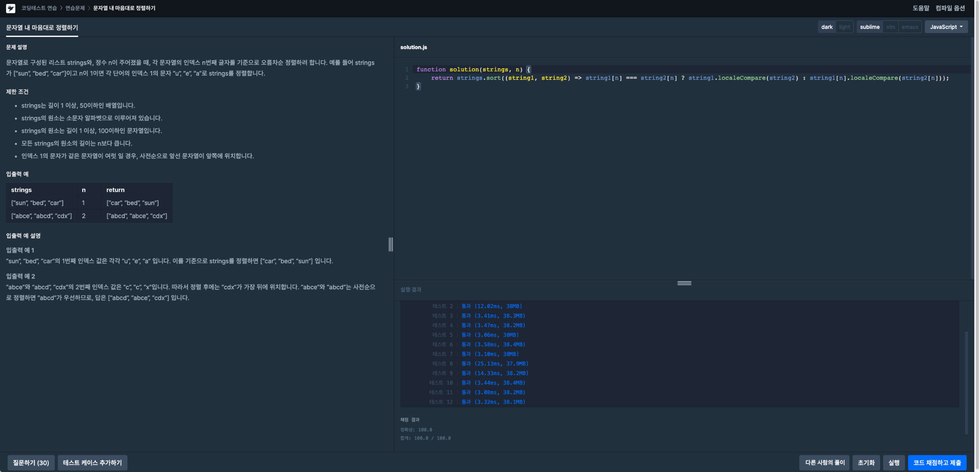Click the 테스트 케이스 추가하기 button
The height and width of the screenshot is (472, 980).
93,462
